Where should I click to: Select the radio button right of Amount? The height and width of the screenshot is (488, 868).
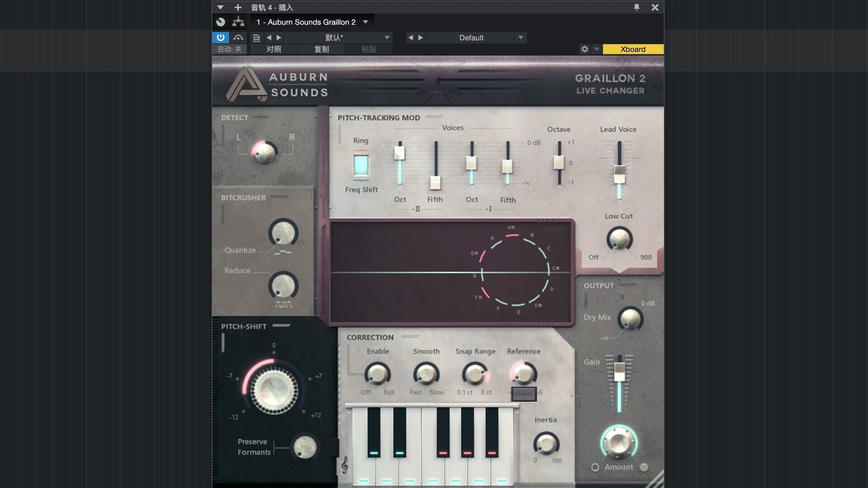pos(644,467)
